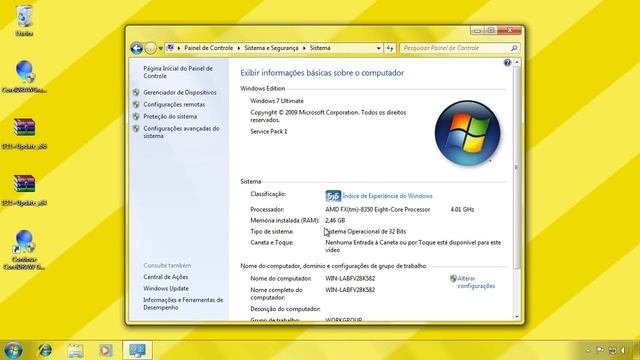
Task: Open Configurações avançadas do sistema link
Action: pos(181,132)
